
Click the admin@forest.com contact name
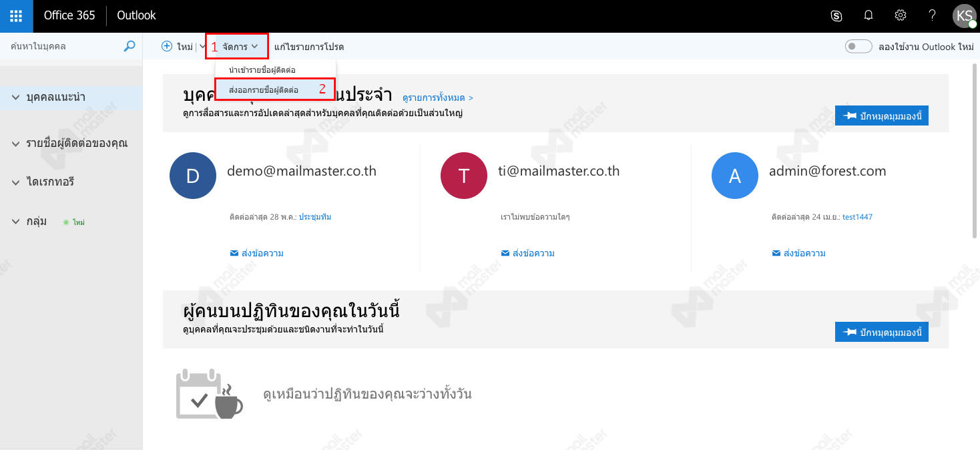point(828,171)
